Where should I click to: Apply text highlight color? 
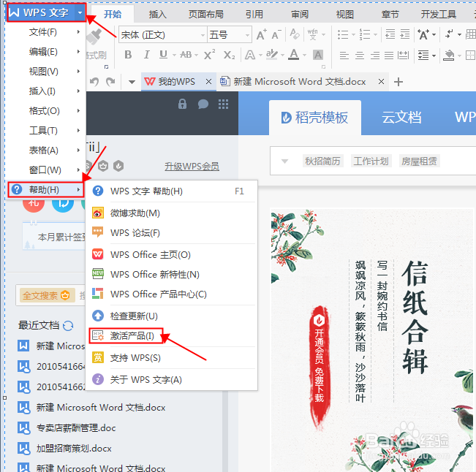coord(271,55)
